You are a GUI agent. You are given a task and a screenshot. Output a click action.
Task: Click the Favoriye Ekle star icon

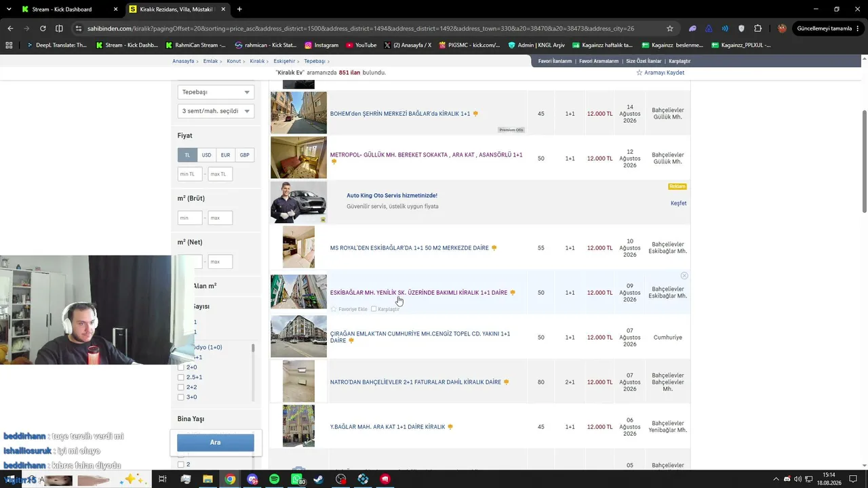334,309
